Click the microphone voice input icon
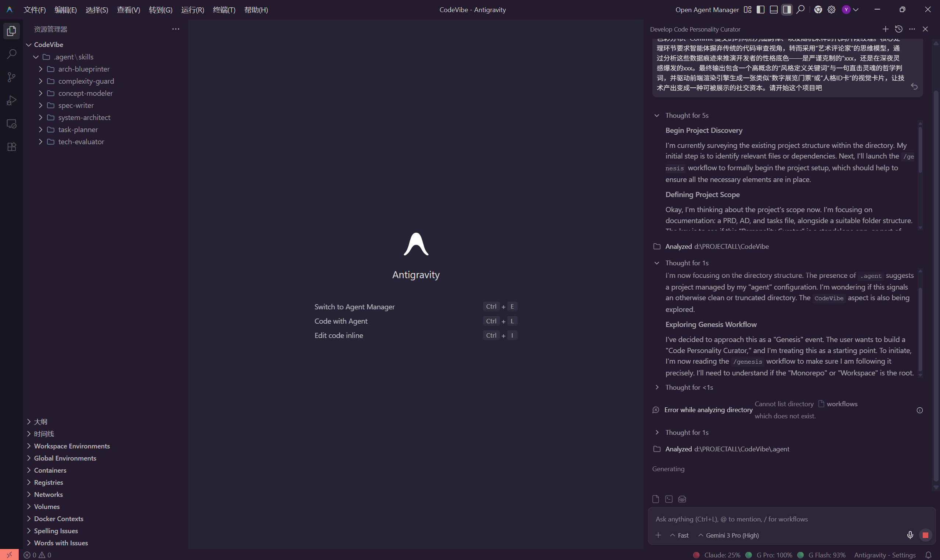This screenshot has width=940, height=560. [910, 535]
